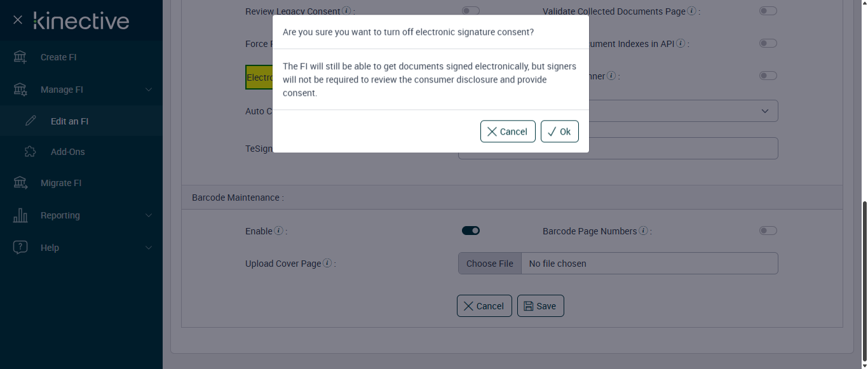Select Migrate FI in the sidebar

point(61,183)
